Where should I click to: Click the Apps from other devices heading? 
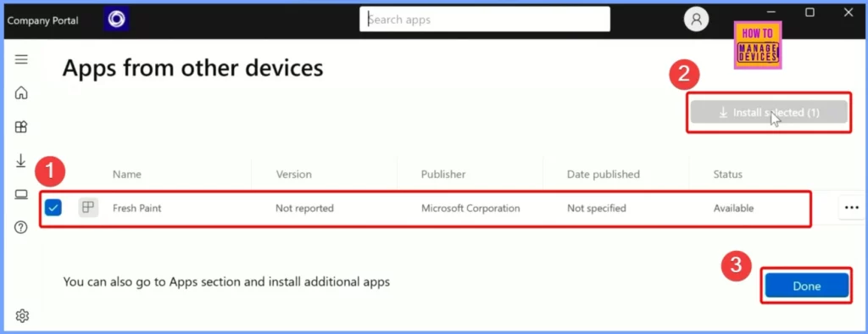tap(192, 68)
